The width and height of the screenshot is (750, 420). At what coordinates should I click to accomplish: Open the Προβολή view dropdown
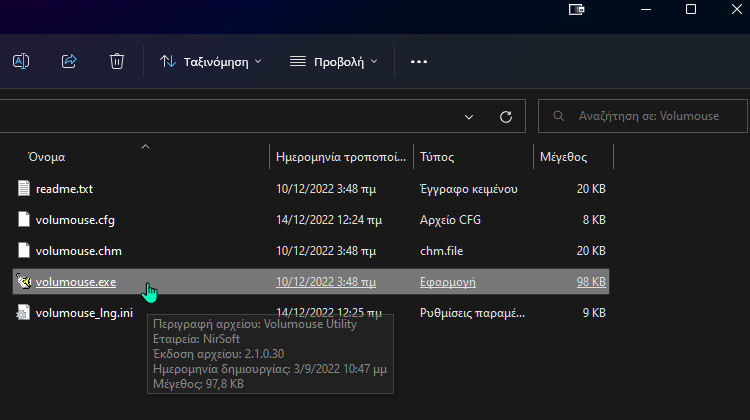click(334, 62)
